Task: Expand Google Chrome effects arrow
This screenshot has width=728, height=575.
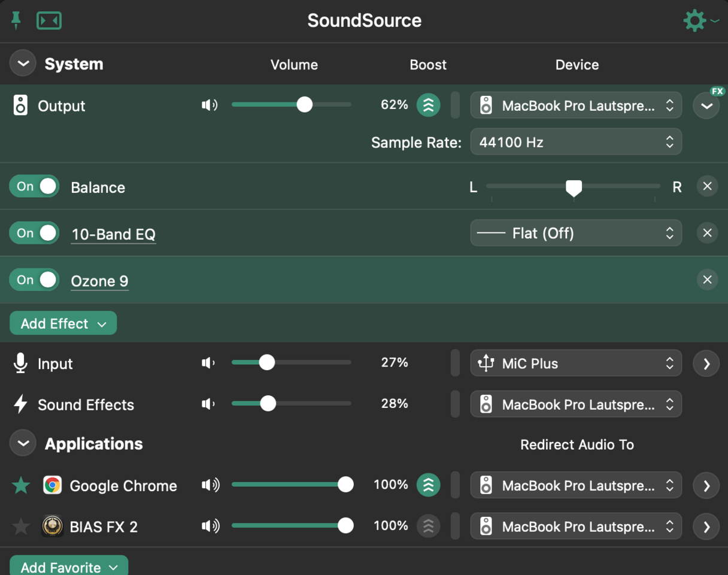Action: pos(706,485)
